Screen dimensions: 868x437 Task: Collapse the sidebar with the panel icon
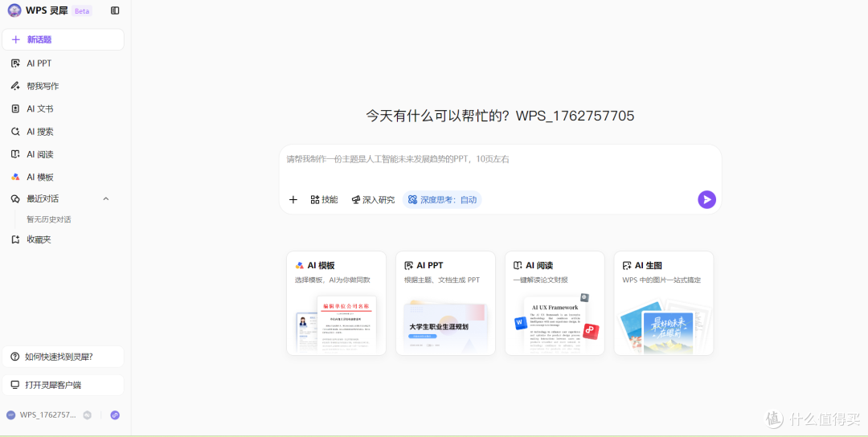[115, 10]
